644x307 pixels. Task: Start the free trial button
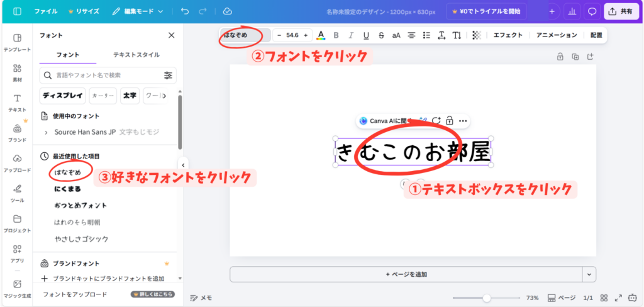click(x=486, y=11)
